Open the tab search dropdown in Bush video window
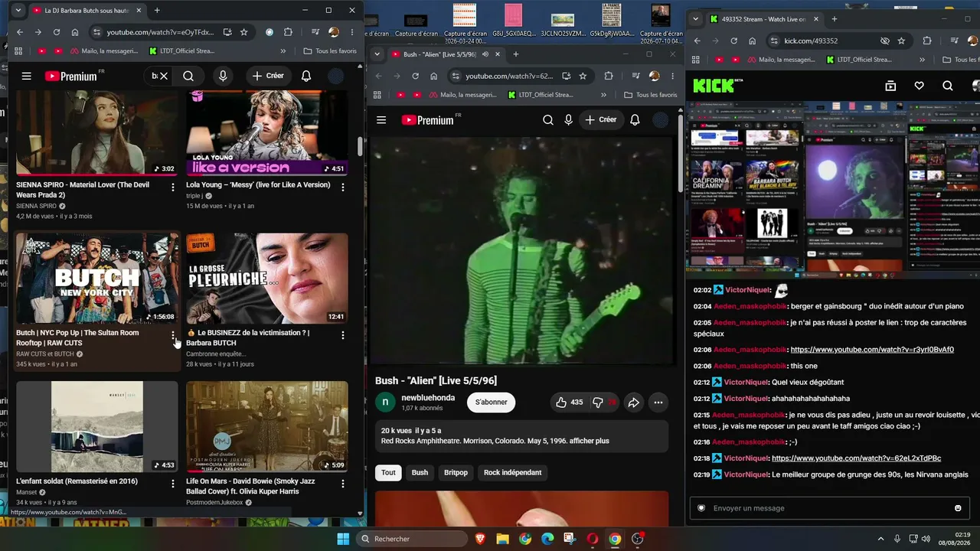980x551 pixels. tap(376, 54)
